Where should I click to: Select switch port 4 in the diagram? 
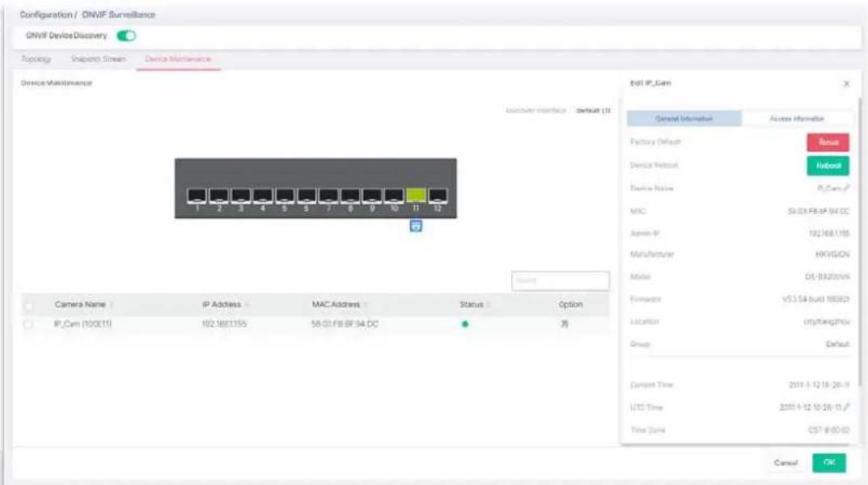tap(262, 196)
